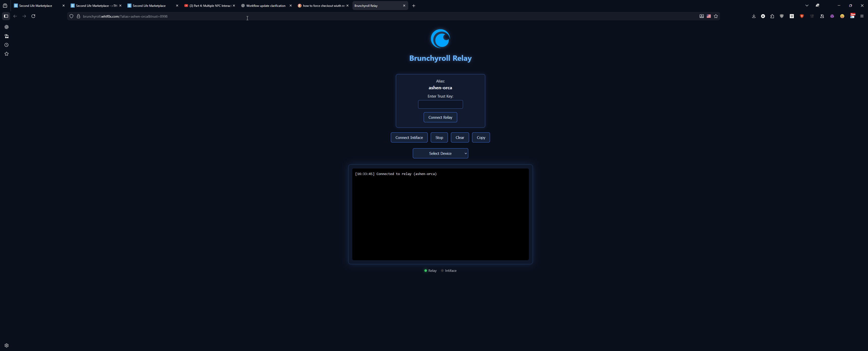Click the Connect Relay button

click(x=440, y=117)
